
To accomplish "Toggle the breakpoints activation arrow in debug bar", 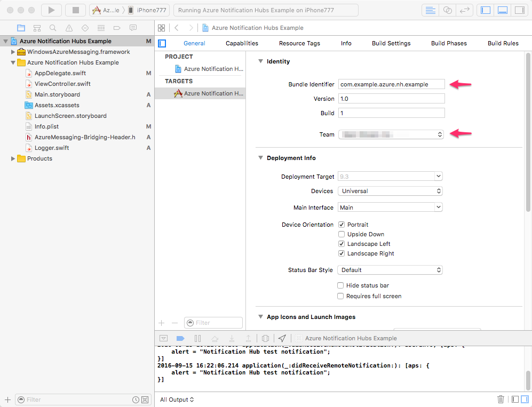I will [x=181, y=339].
